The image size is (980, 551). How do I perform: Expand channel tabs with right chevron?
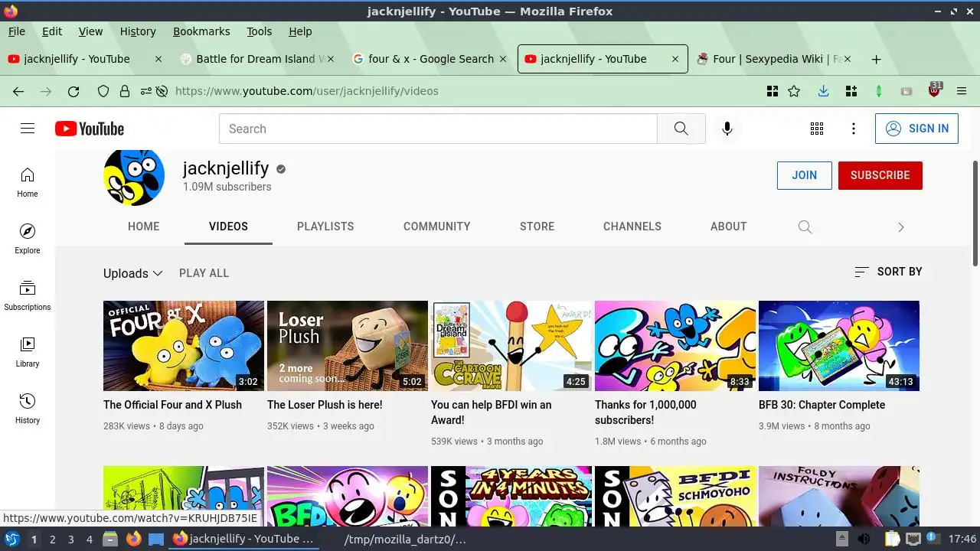coord(900,227)
